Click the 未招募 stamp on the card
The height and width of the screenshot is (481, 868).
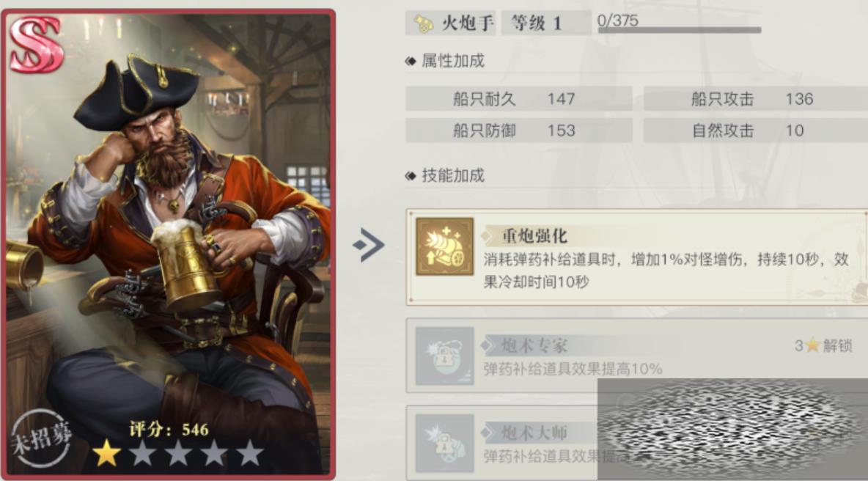pyautogui.click(x=42, y=438)
